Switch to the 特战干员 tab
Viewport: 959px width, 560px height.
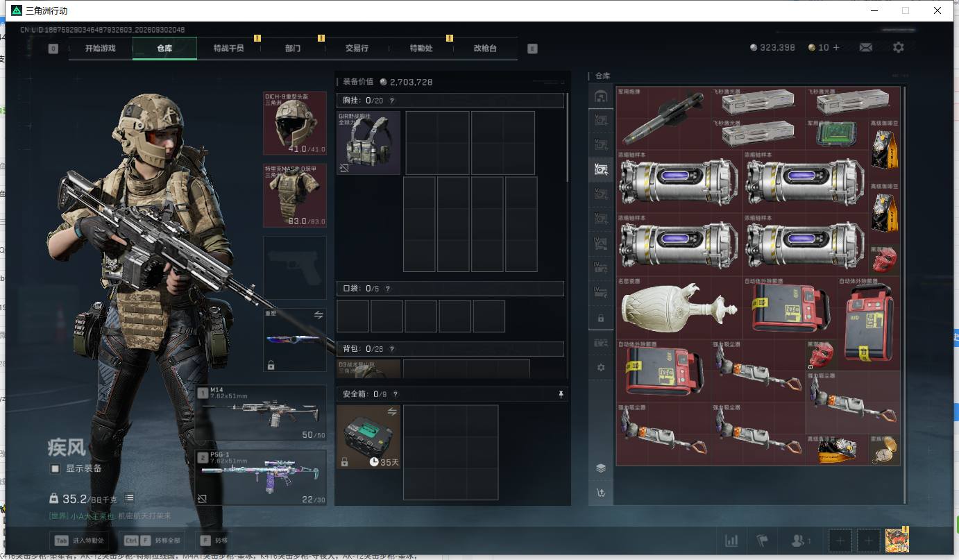[228, 49]
